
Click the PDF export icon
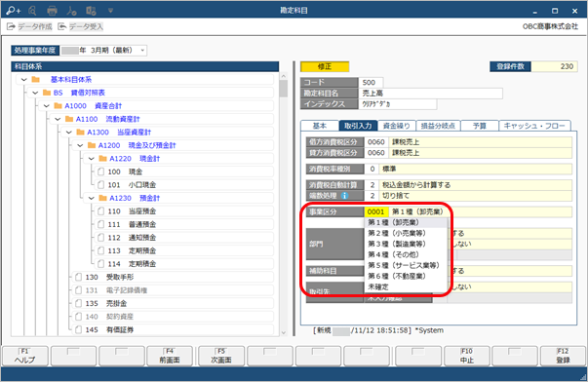pyautogui.click(x=71, y=11)
